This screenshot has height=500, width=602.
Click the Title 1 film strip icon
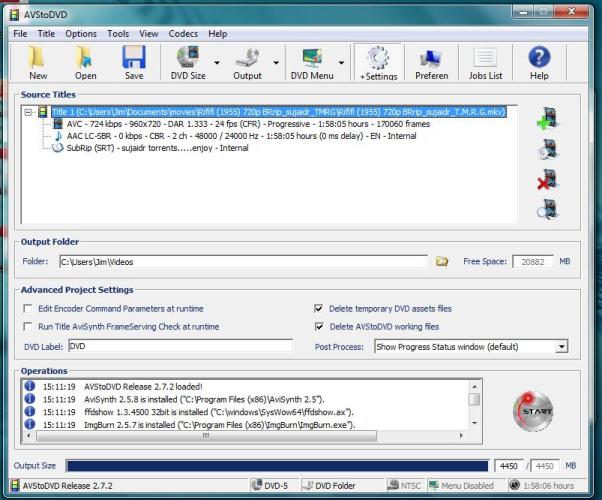[43, 112]
